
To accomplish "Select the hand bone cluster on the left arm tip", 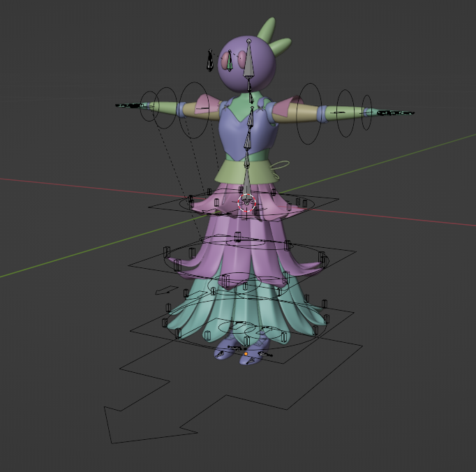I will point(130,105).
